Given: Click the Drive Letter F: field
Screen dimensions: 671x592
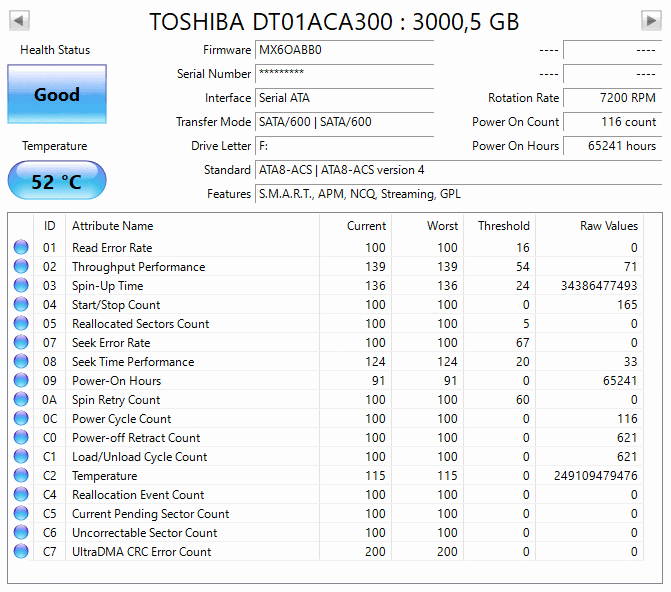Looking at the screenshot, I should click(x=344, y=146).
